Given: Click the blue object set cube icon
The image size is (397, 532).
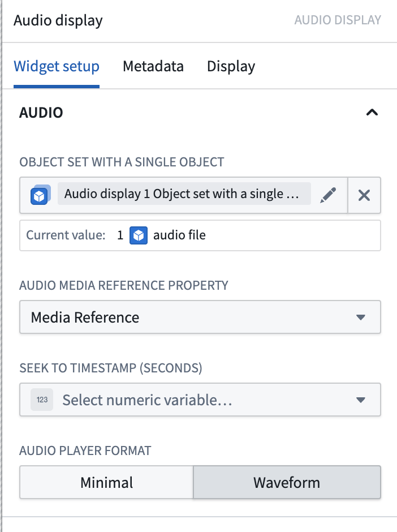Looking at the screenshot, I should 38,194.
